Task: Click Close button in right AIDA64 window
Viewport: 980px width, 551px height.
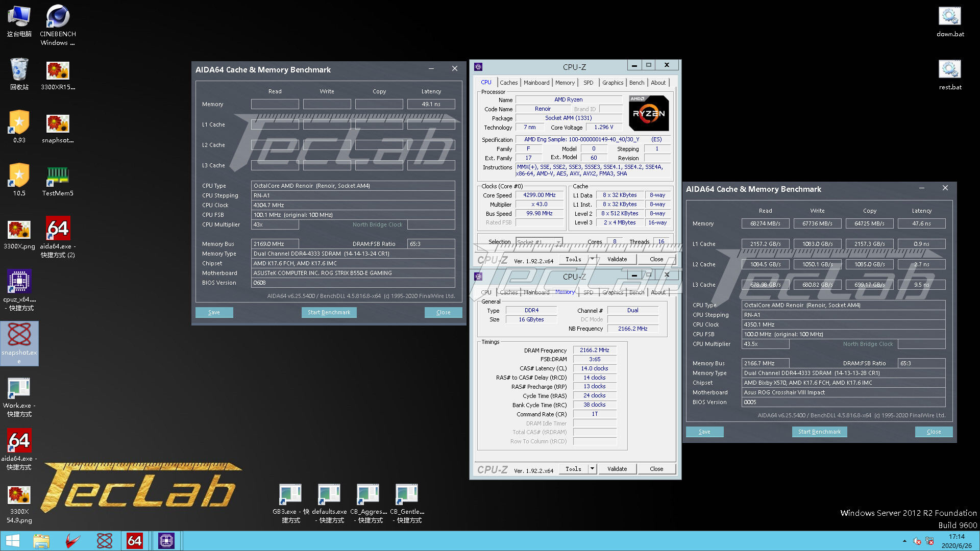Action: 934,432
